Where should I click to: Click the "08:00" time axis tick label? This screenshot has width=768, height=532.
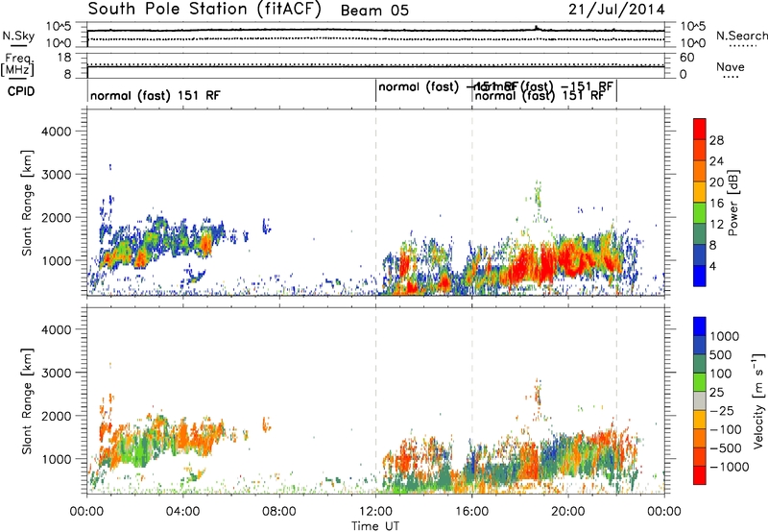click(279, 512)
